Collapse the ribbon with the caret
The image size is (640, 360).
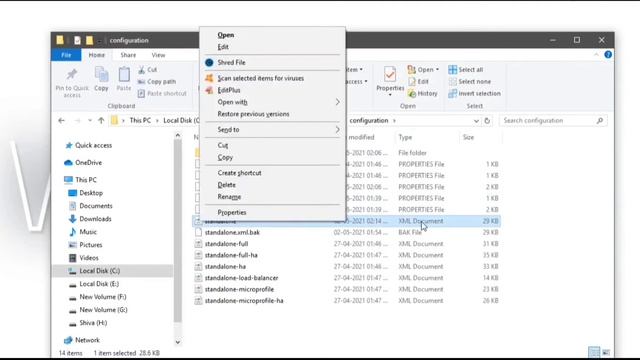(596, 55)
